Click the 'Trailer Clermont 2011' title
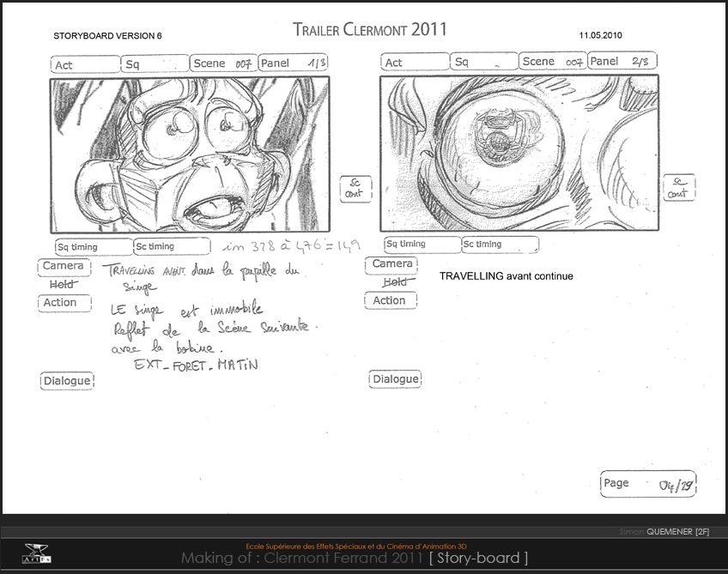 pos(370,30)
